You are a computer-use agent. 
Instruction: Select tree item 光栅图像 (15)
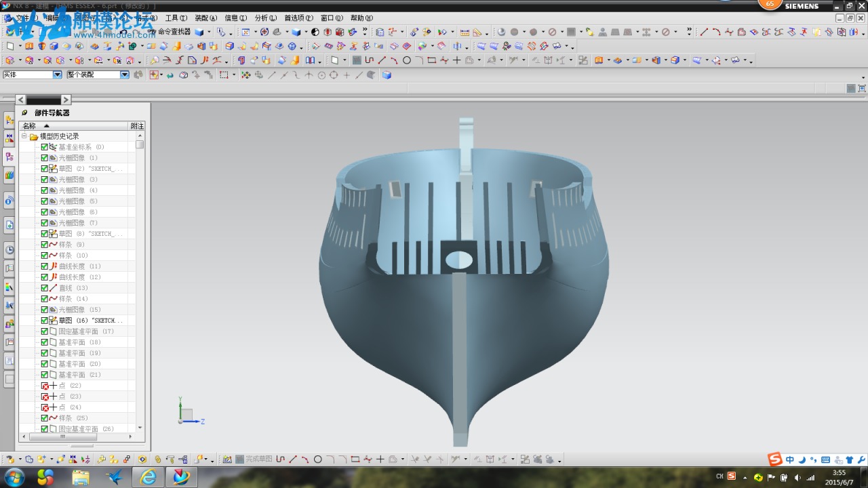79,310
